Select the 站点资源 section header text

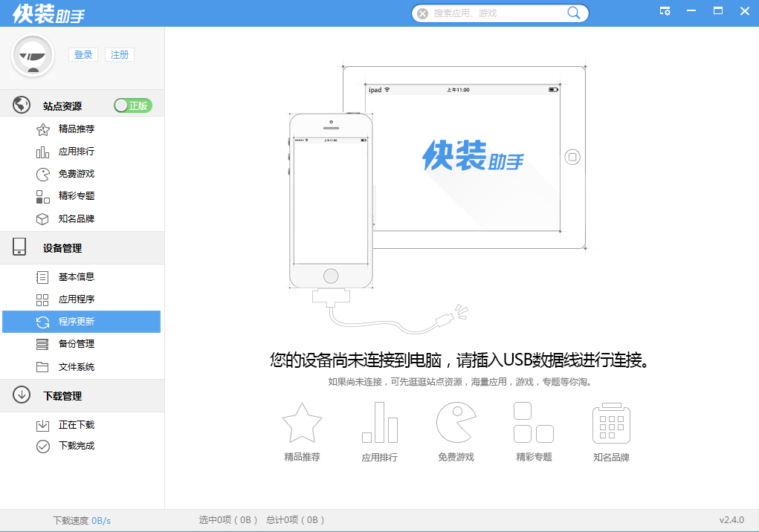62,106
